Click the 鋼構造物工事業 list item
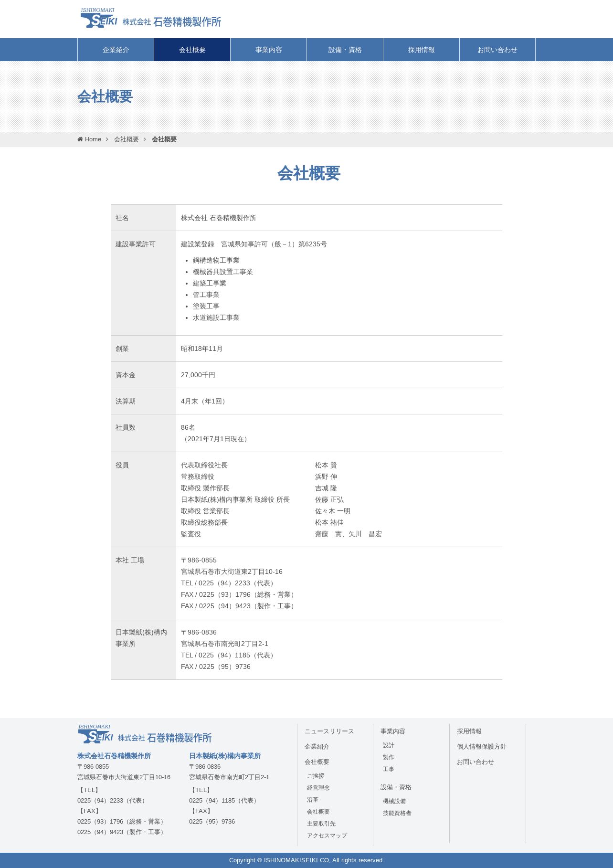 click(x=216, y=260)
